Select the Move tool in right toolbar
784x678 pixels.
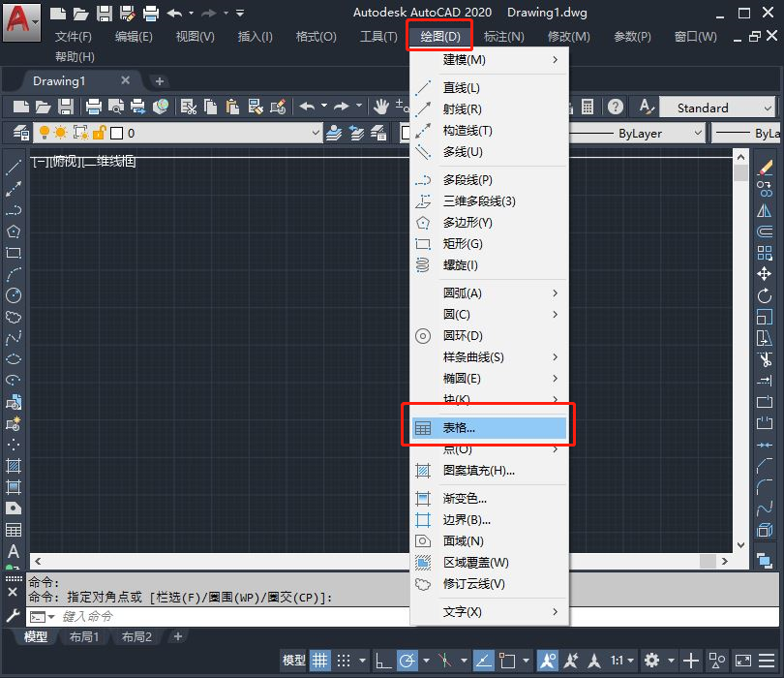(x=765, y=274)
